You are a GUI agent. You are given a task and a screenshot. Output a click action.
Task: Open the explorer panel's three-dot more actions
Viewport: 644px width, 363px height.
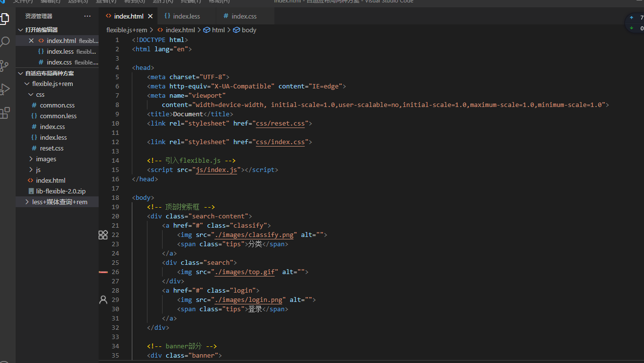[x=87, y=16]
